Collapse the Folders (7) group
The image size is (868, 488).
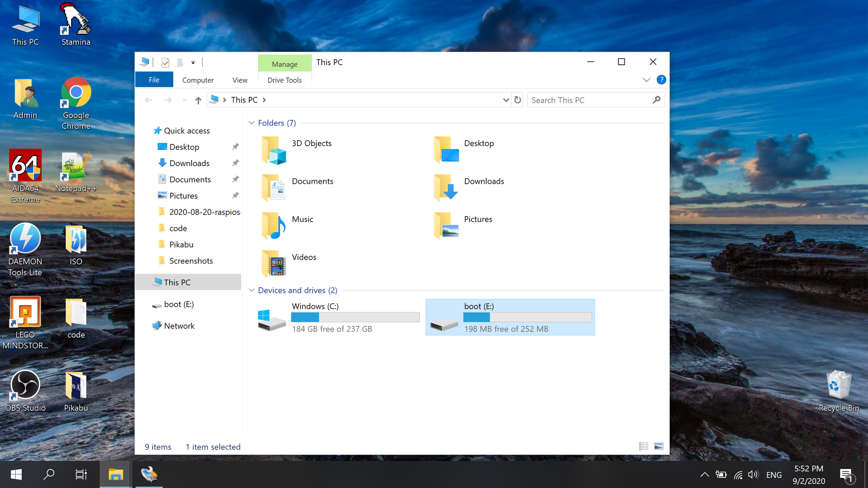coord(251,123)
